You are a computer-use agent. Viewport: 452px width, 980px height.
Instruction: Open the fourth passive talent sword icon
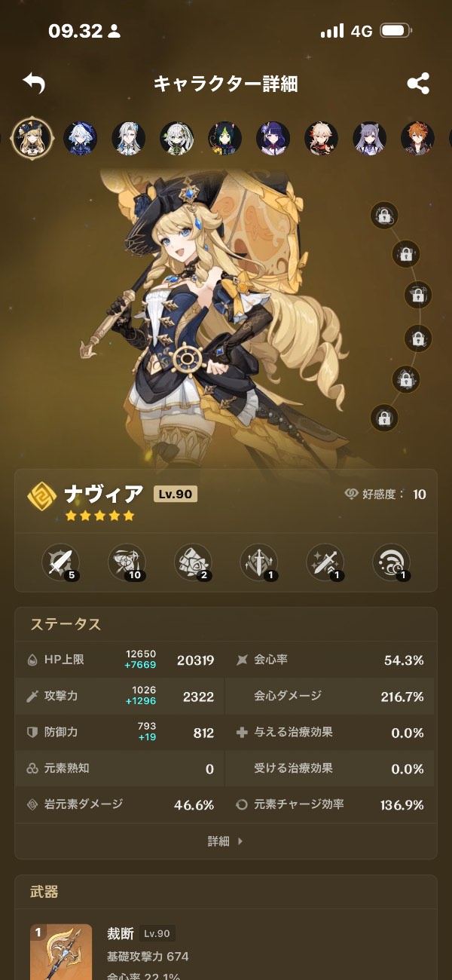259,562
